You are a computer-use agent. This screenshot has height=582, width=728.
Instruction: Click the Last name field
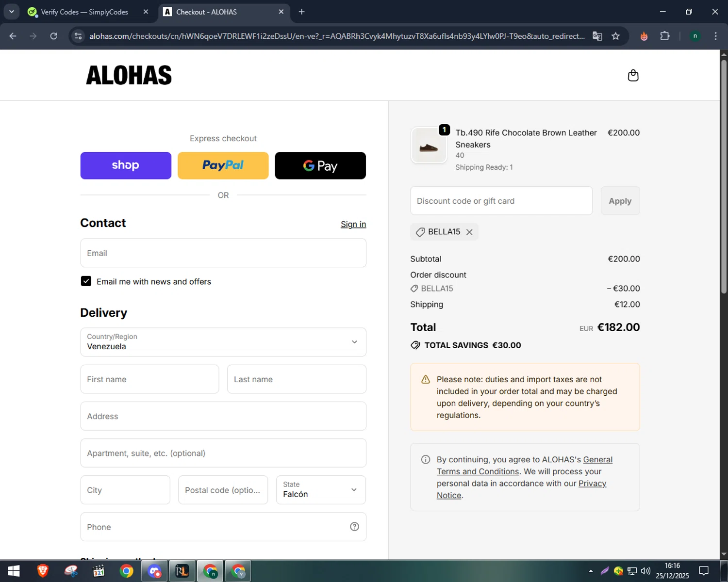[297, 379]
